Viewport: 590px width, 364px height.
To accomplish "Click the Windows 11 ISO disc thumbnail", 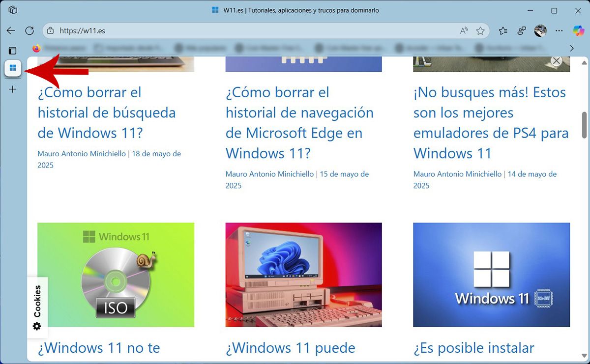I will (116, 275).
